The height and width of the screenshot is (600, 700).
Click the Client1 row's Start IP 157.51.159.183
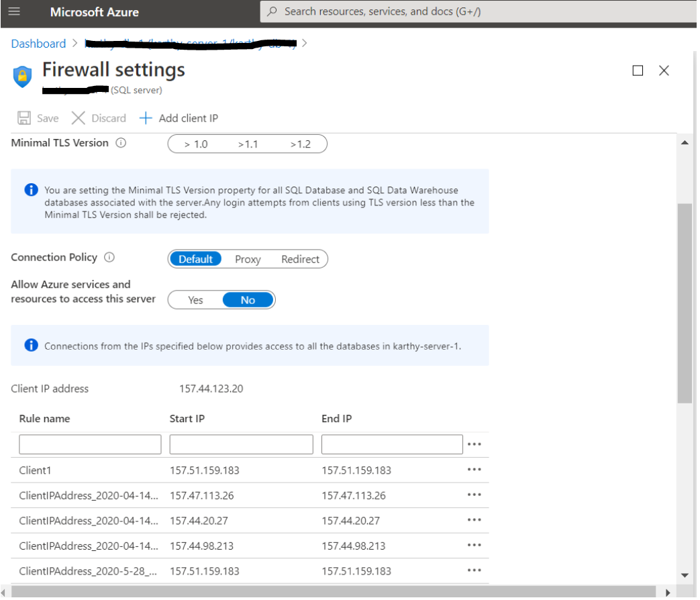point(205,470)
